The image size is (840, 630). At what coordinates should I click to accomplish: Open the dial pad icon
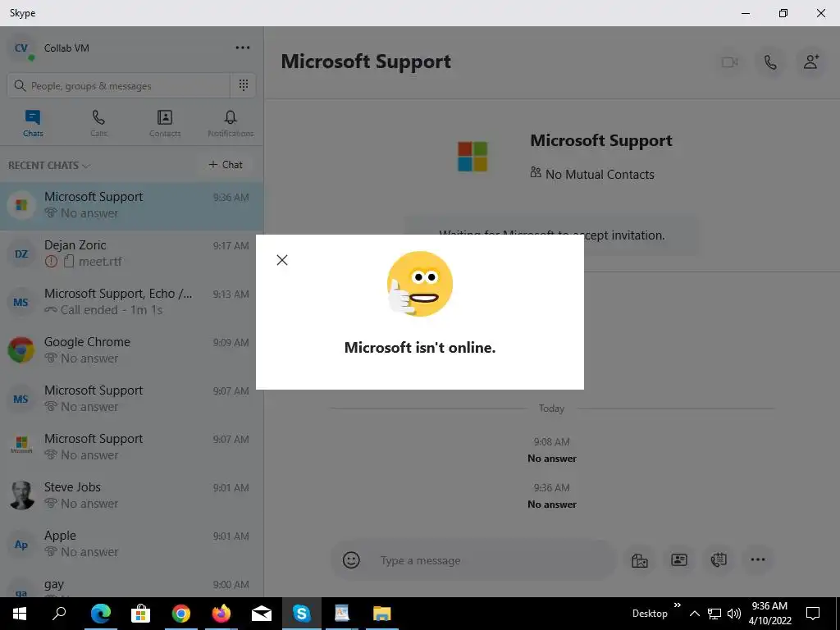pos(243,85)
